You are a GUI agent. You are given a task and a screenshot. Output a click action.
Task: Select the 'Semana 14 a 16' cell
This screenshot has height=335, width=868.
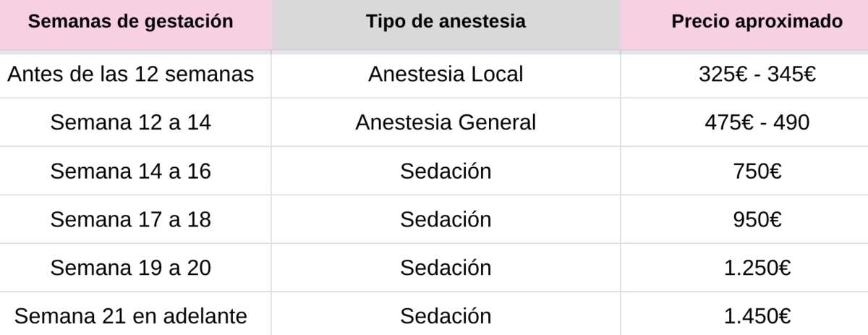coord(131,171)
